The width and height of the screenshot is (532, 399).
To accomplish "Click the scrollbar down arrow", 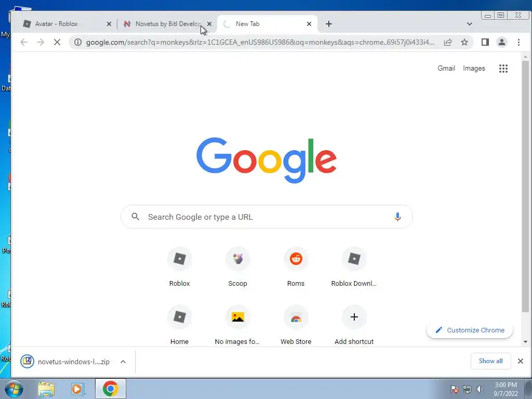I will click(x=525, y=342).
